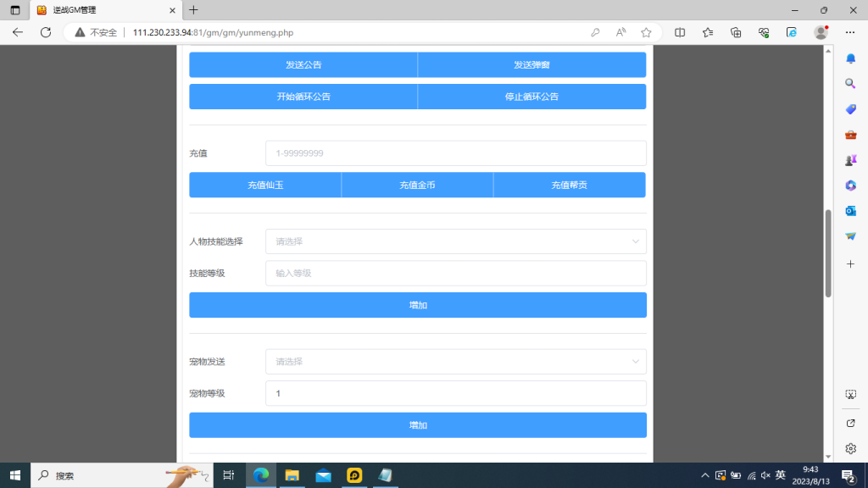Click the favorites star icon in address bar
Viewport: 868px width, 488px height.
coord(646,32)
